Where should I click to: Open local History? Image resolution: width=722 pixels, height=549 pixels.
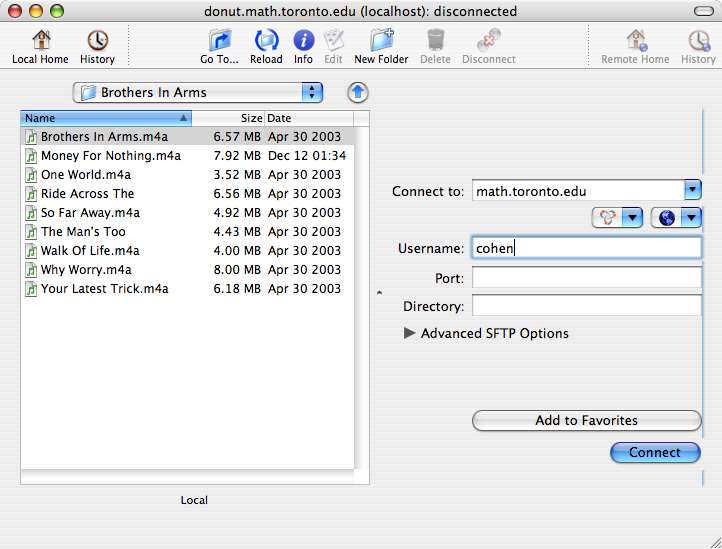tap(97, 47)
